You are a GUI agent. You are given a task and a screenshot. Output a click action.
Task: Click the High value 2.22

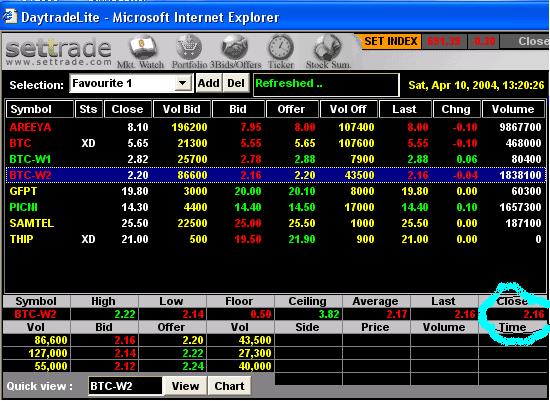pos(125,314)
